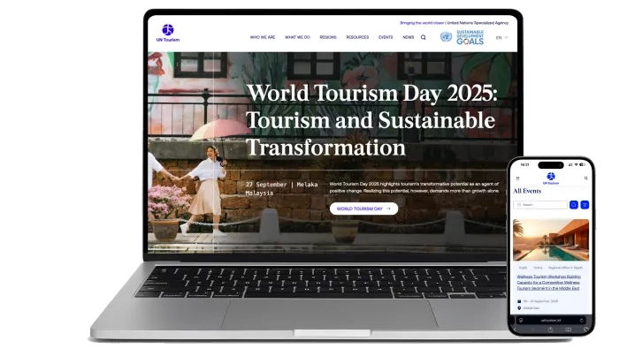The height and width of the screenshot is (364, 627).
Task: Tap the blue search button beside the field
Action: point(573,204)
